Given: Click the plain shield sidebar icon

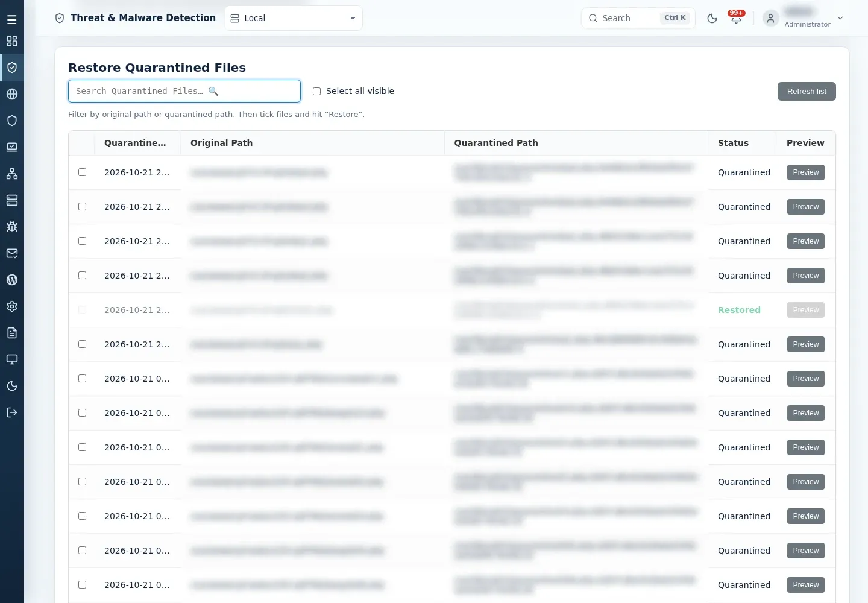Looking at the screenshot, I should click(x=12, y=121).
